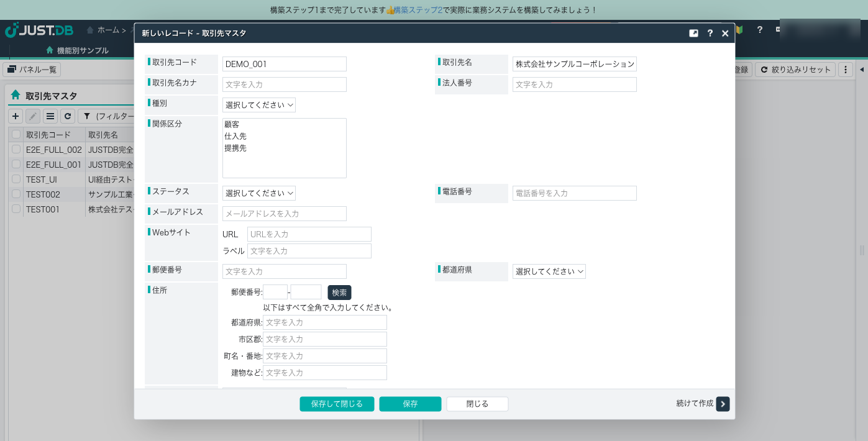Image resolution: width=868 pixels, height=441 pixels.
Task: Click the 絞り込みリセット button
Action: point(795,70)
